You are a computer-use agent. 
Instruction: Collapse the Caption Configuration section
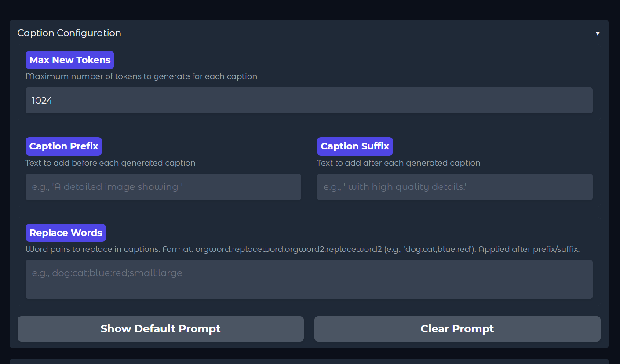click(x=598, y=33)
